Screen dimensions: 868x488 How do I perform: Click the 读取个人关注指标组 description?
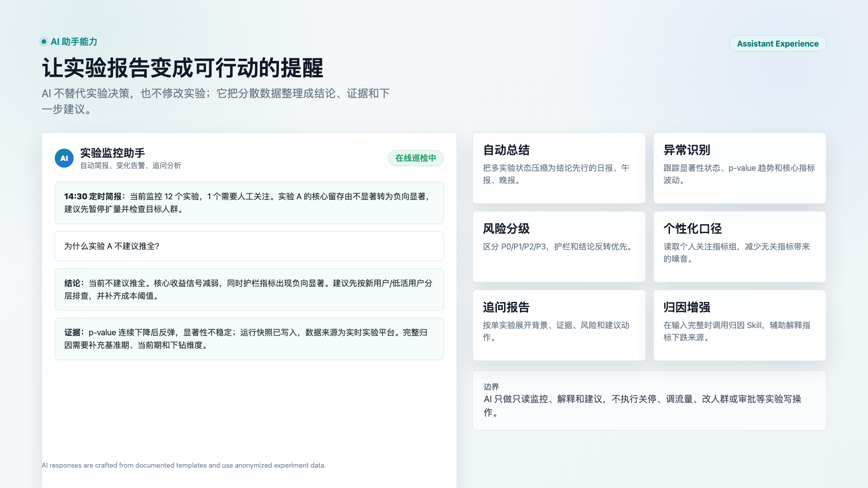pos(737,253)
